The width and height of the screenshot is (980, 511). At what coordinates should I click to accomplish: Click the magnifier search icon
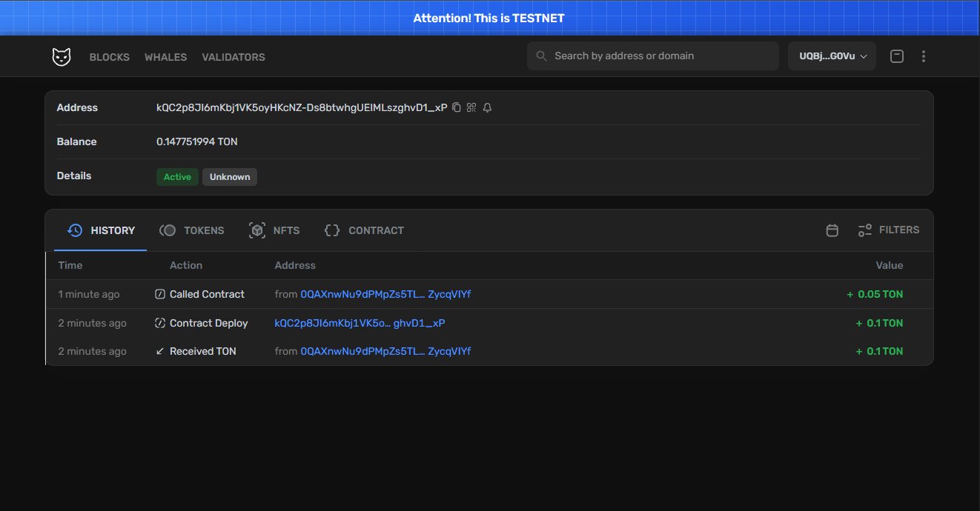(542, 56)
